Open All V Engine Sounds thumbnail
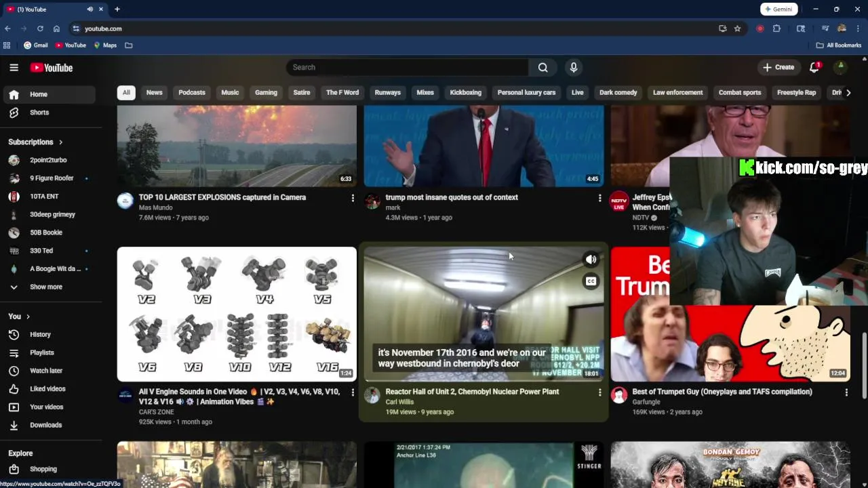868x488 pixels. tap(237, 314)
